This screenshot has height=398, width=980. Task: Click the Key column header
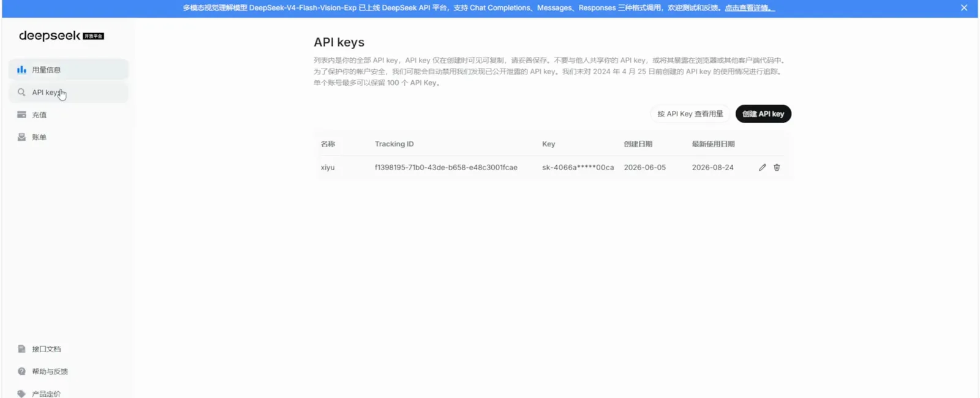click(548, 144)
